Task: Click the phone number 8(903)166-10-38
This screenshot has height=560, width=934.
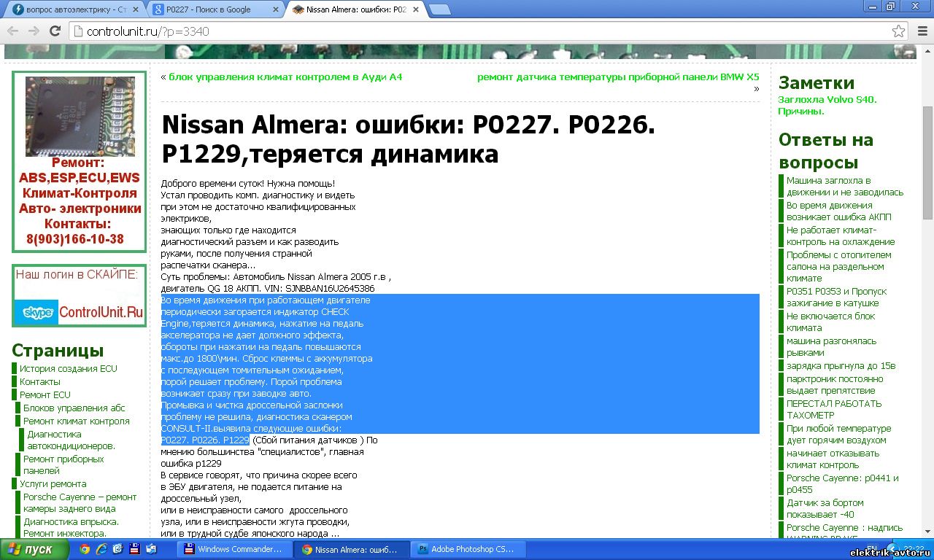Action: 75,239
